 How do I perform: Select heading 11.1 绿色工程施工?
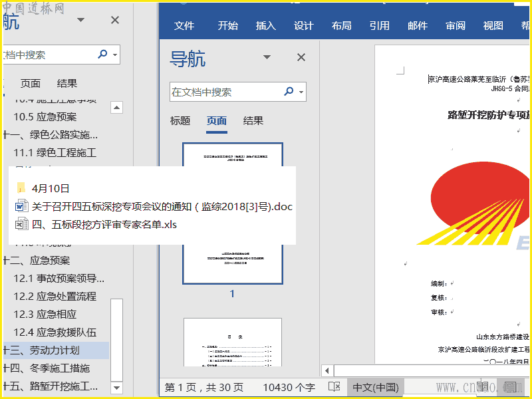click(55, 153)
